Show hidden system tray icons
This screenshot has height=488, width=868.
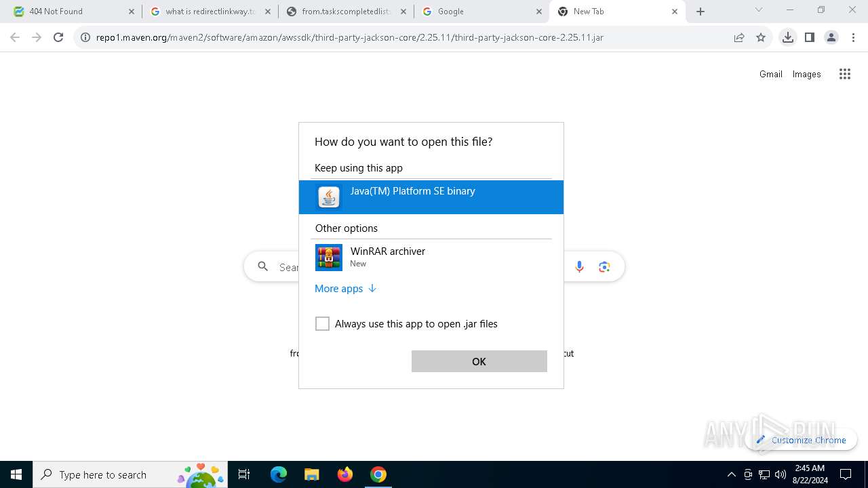click(x=731, y=474)
